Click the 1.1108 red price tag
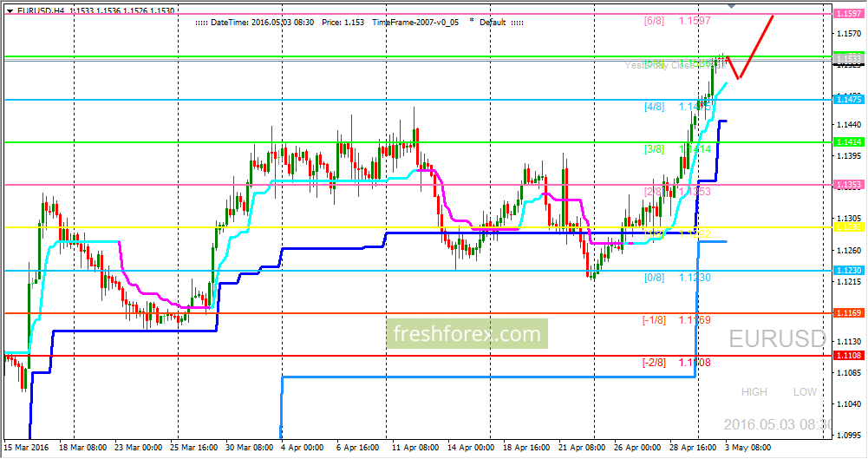The height and width of the screenshot is (459, 868). (x=849, y=356)
